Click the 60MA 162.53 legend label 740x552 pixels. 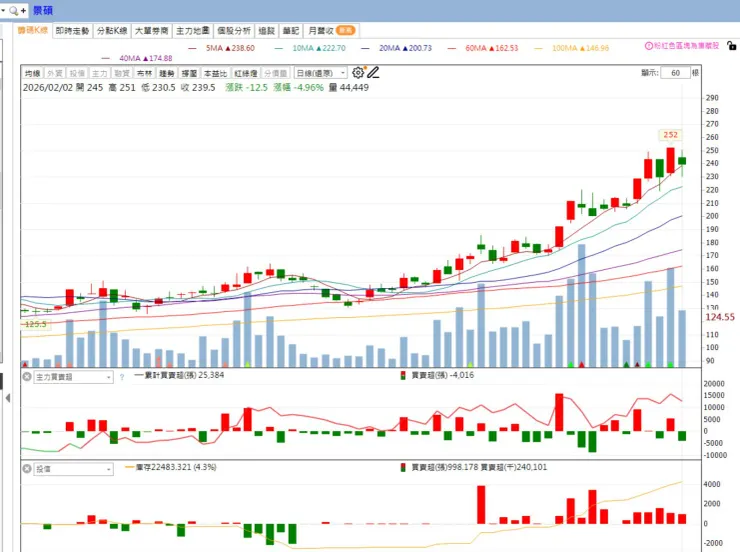click(x=492, y=48)
